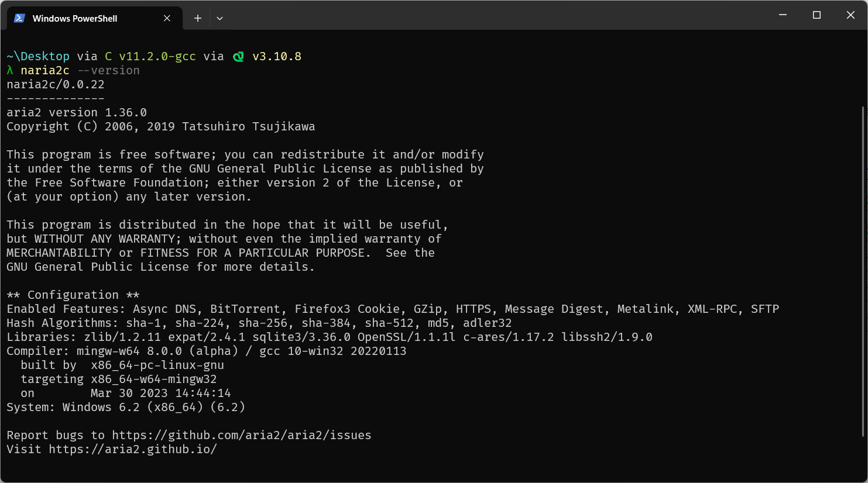Viewport: 868px width, 483px height.
Task: Click the empty title bar area
Action: point(498,15)
